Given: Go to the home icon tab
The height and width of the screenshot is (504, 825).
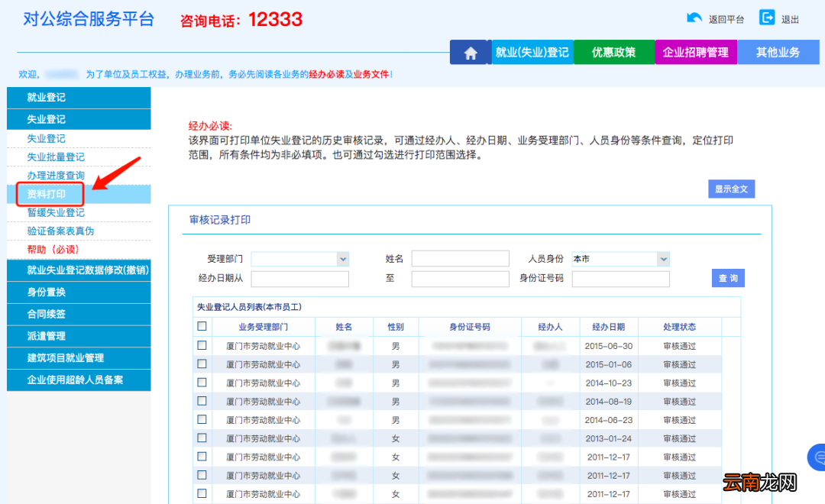Looking at the screenshot, I should (471, 52).
